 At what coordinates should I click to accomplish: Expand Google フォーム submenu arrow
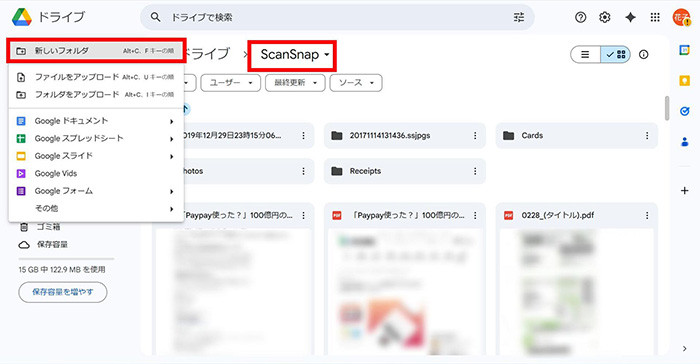171,192
